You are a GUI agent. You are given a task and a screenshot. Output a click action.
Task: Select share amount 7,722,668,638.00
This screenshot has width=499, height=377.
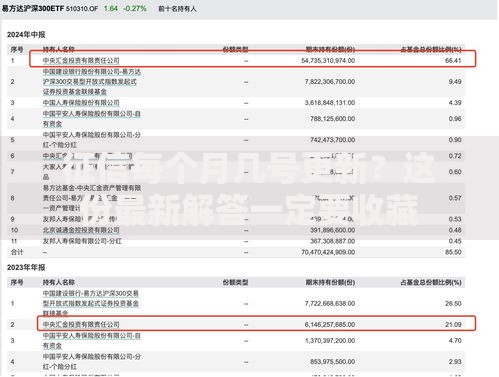(x=330, y=303)
